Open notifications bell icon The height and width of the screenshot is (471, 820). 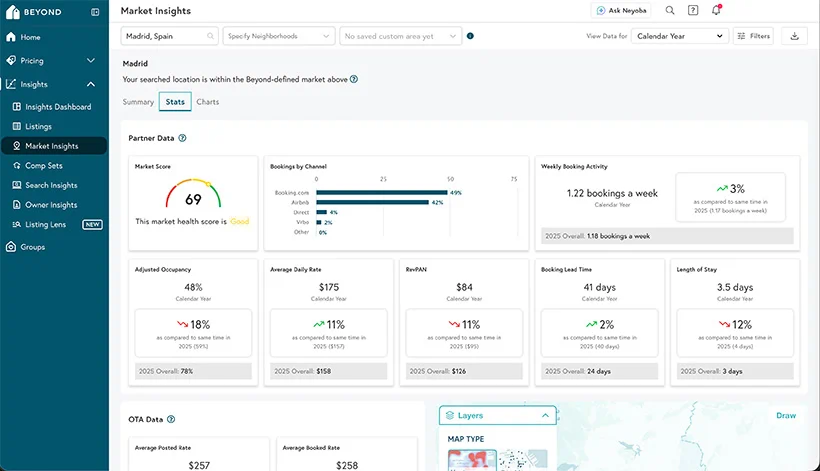716,10
